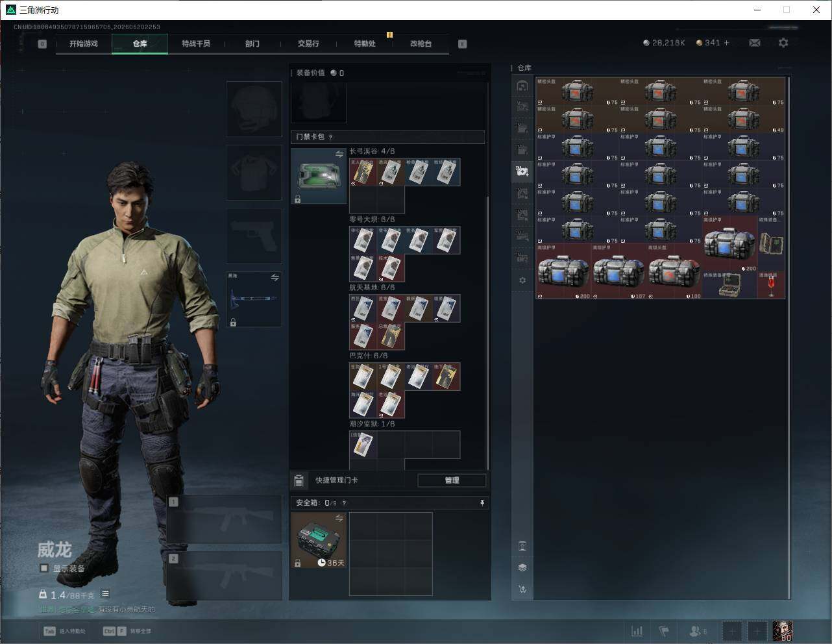
Task: Click the single keycard under 潮汐监狱
Action: [x=363, y=445]
